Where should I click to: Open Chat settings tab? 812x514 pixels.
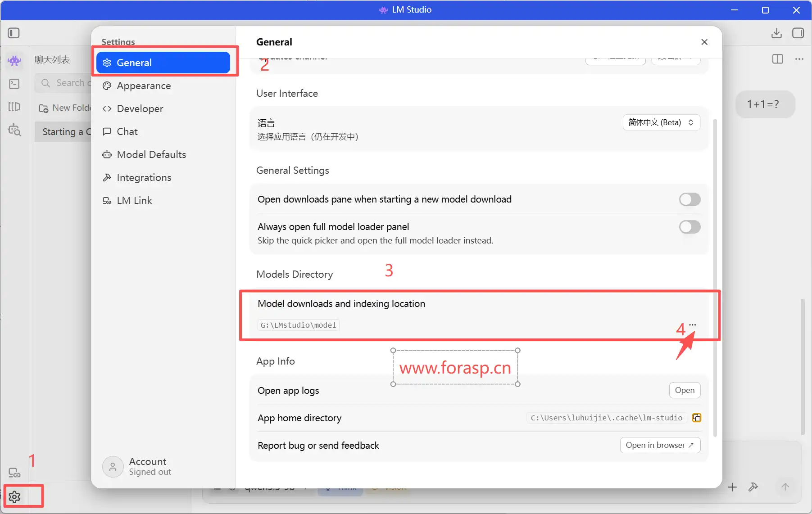tap(163, 131)
